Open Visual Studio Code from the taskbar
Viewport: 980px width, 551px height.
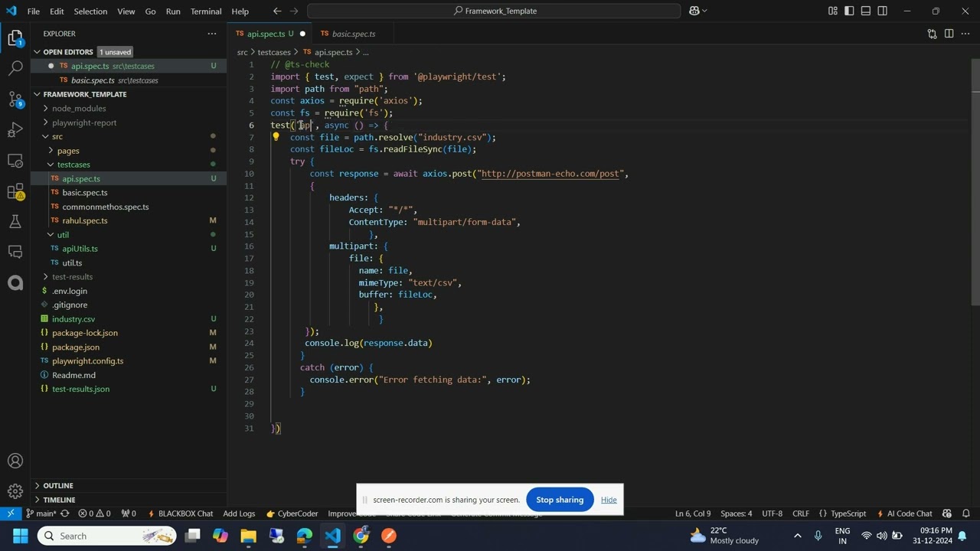[x=332, y=536]
